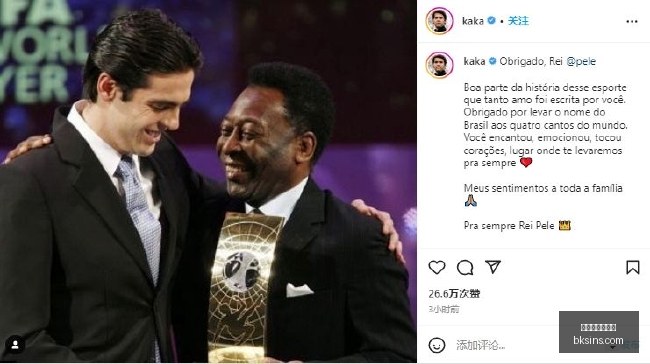Click the bksins.com watermark overlay
The height and width of the screenshot is (364, 650).
[x=599, y=332]
